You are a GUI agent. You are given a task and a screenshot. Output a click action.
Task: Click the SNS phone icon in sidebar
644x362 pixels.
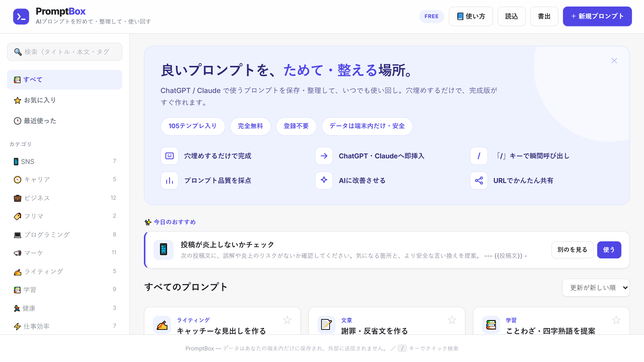click(x=16, y=161)
